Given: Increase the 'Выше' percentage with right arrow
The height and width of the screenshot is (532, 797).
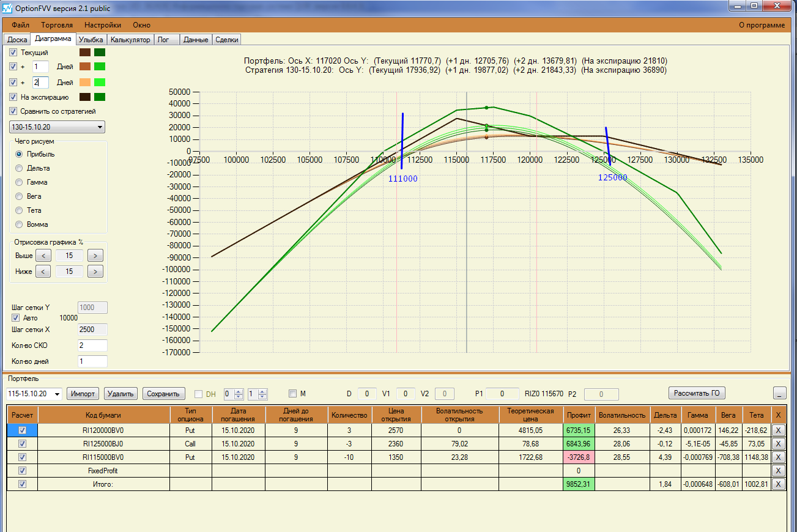Looking at the screenshot, I should pyautogui.click(x=95, y=256).
